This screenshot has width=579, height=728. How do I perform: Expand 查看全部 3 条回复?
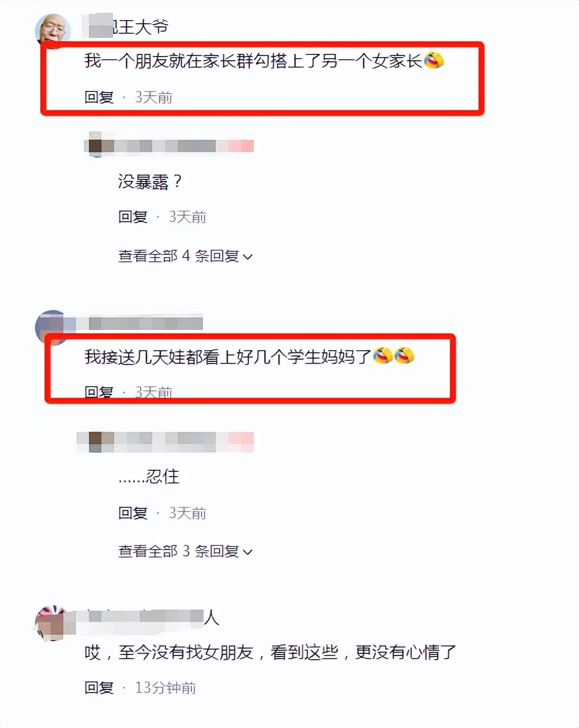[185, 551]
